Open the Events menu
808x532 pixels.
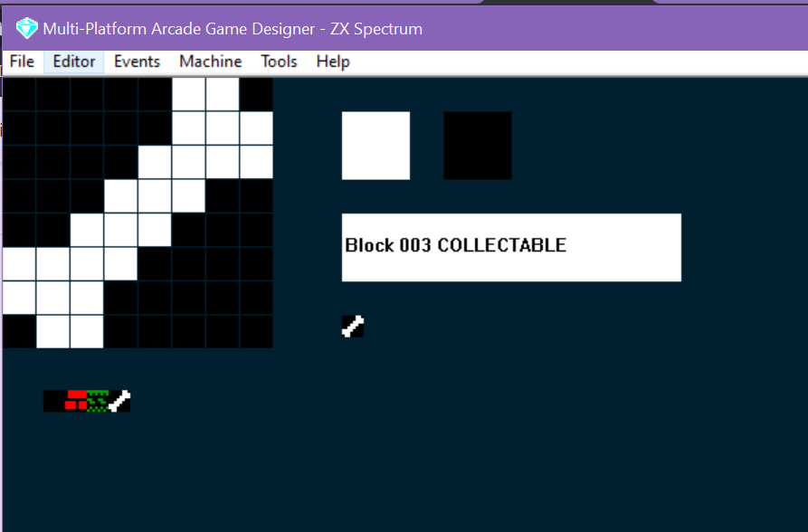137,62
